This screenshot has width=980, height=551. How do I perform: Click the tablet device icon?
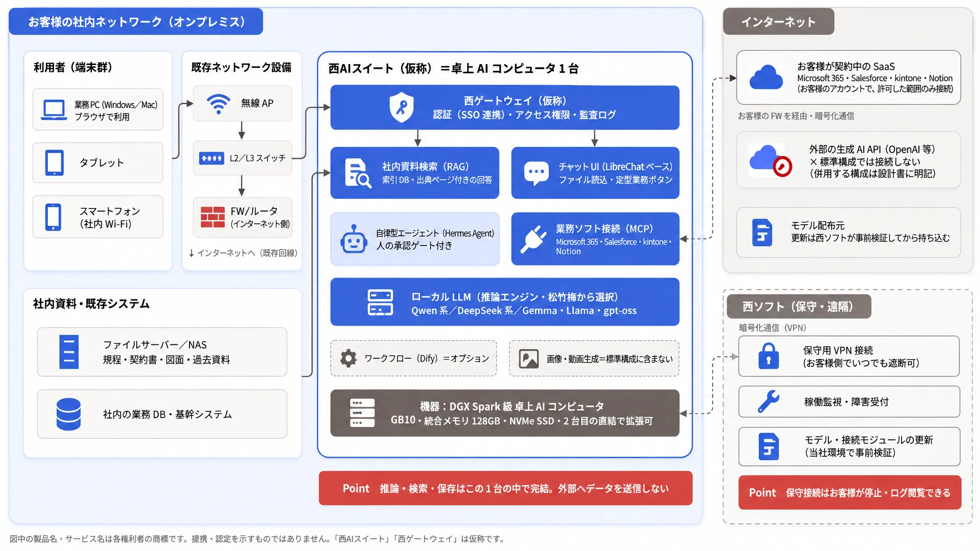(x=54, y=163)
